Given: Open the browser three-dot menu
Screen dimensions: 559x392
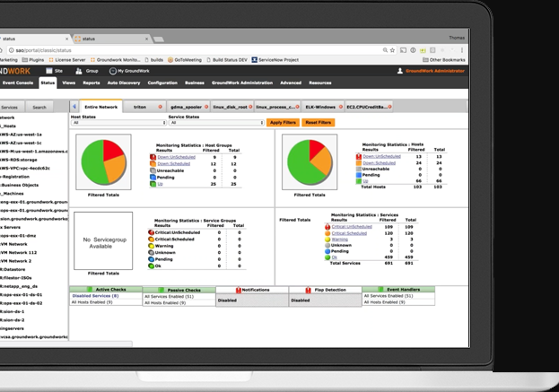Looking at the screenshot, I should pyautogui.click(x=462, y=50).
